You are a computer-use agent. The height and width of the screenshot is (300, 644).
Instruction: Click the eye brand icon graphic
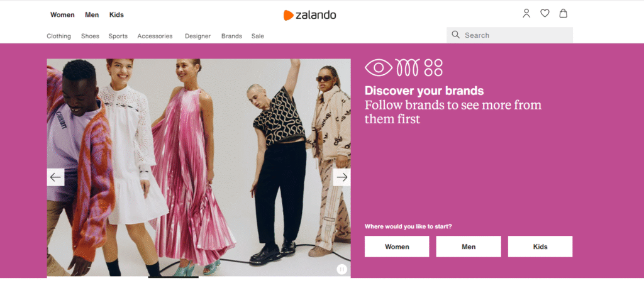pos(379,67)
